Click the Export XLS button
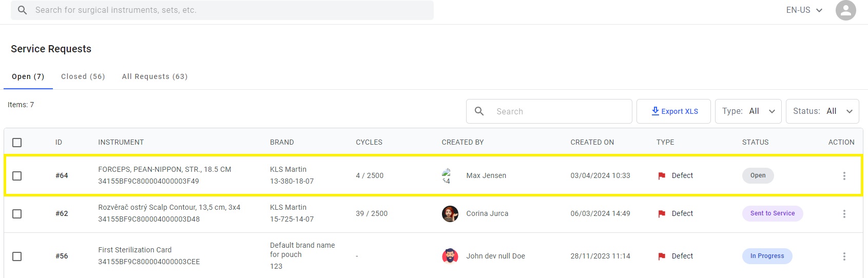868x278 pixels. pyautogui.click(x=673, y=111)
